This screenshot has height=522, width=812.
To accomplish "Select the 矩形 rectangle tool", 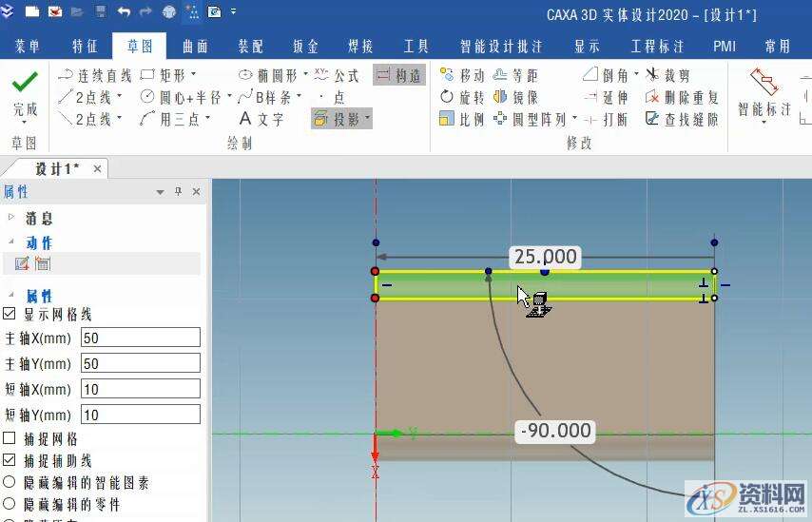I will (163, 76).
